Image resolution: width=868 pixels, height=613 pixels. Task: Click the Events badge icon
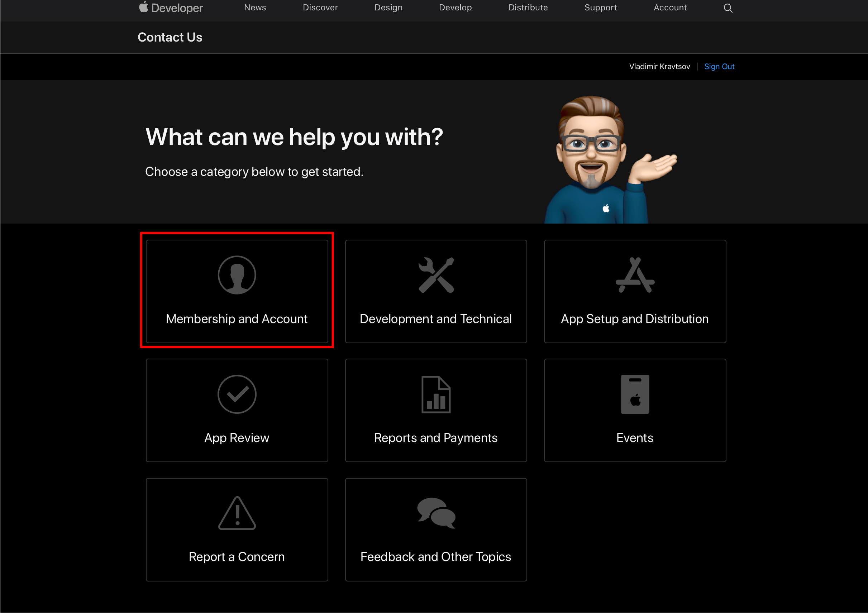tap(635, 394)
